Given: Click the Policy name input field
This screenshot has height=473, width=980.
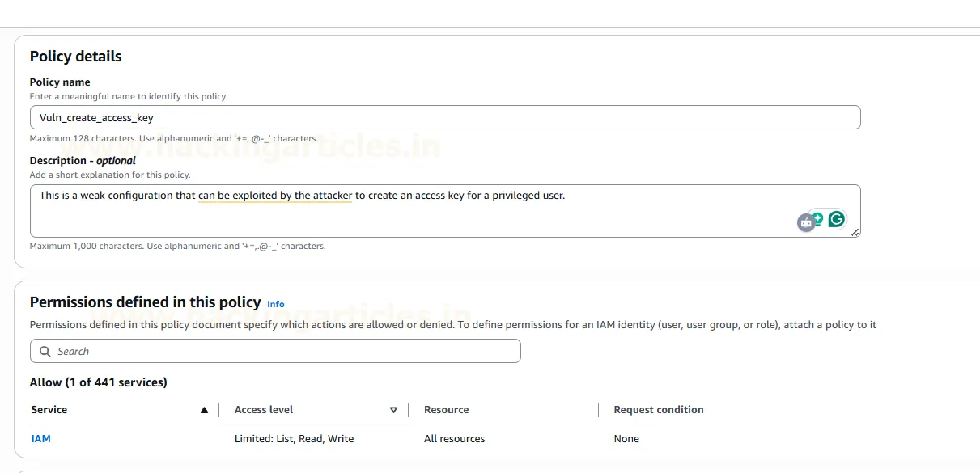Looking at the screenshot, I should pos(444,117).
